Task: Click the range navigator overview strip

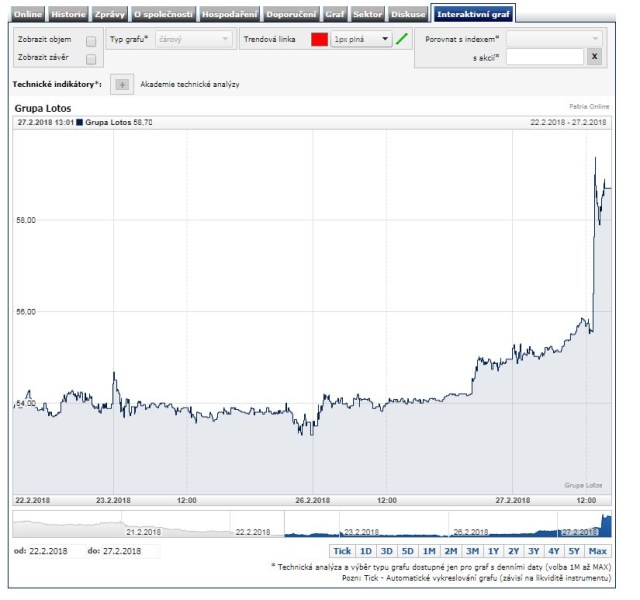Action: point(310,524)
